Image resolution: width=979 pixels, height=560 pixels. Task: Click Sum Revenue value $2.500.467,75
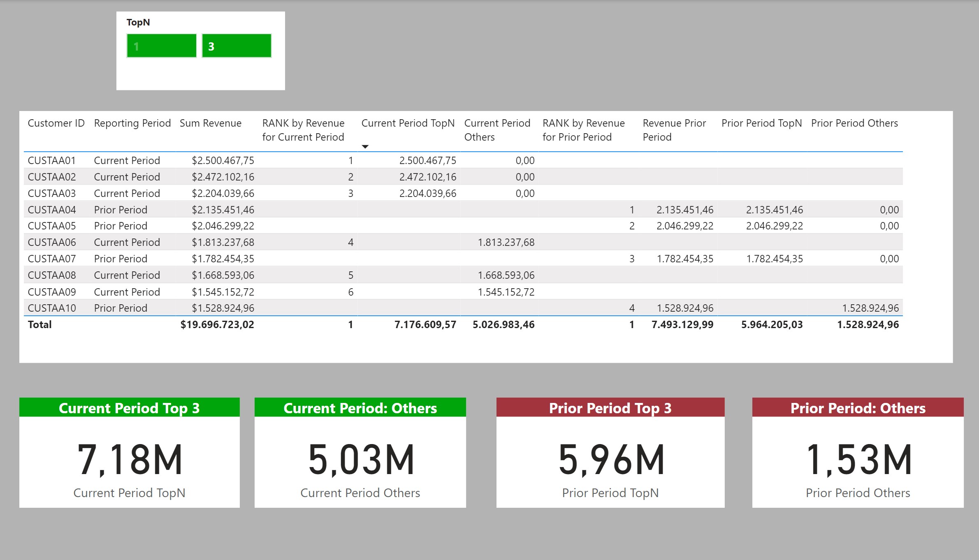[x=223, y=160]
